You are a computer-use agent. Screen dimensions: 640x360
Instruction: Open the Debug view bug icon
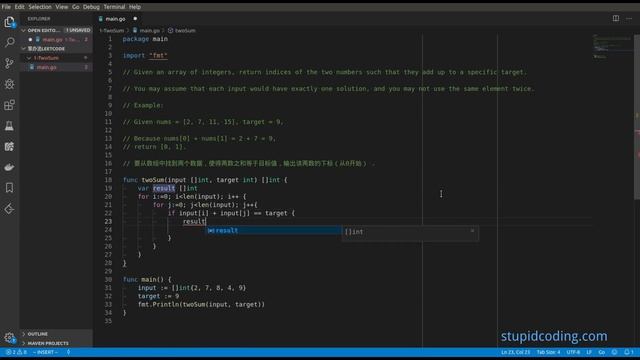(x=9, y=84)
